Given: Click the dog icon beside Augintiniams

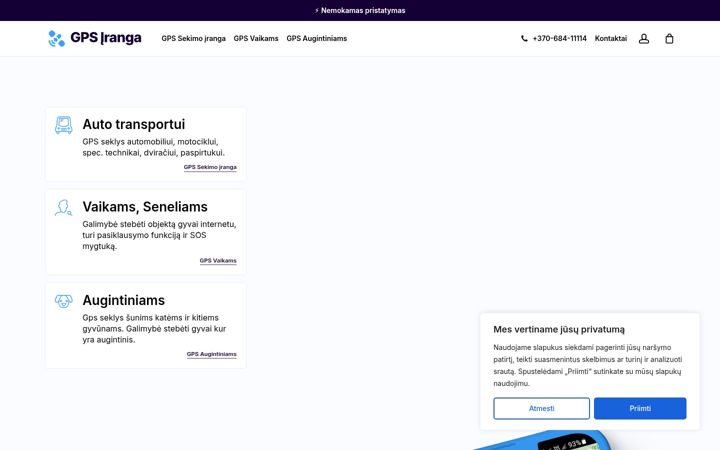Looking at the screenshot, I should [64, 301].
